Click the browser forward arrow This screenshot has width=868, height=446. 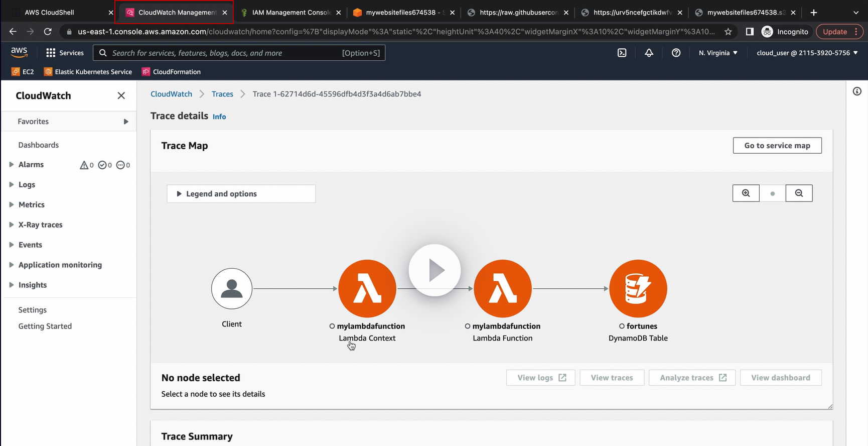click(30, 32)
